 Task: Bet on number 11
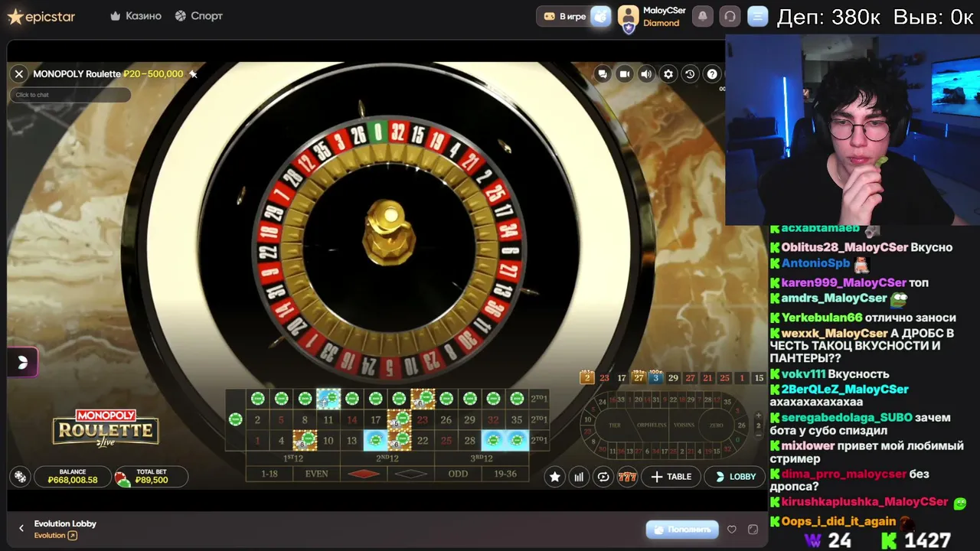click(328, 419)
